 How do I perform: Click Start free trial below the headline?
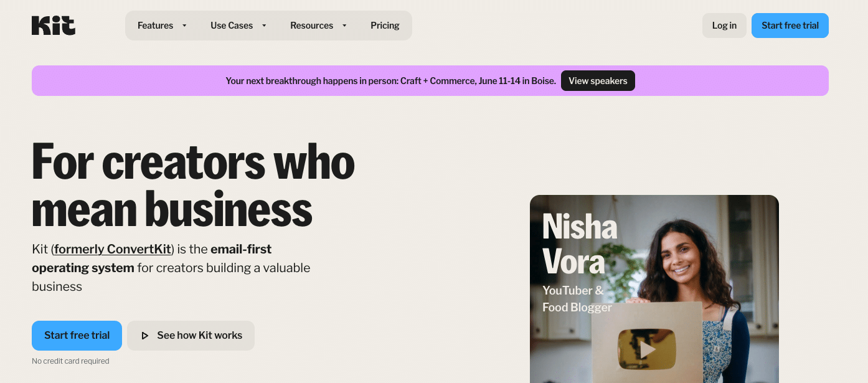[x=77, y=336]
